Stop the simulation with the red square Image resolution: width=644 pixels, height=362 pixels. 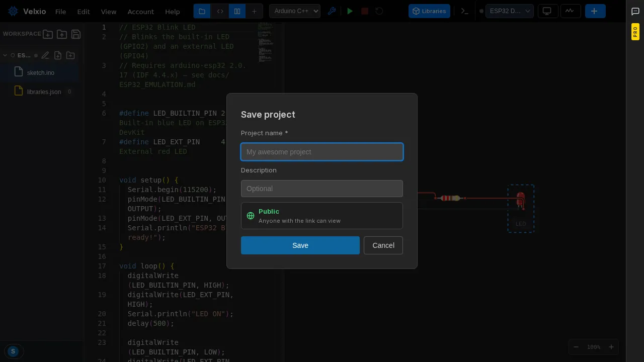(x=365, y=11)
